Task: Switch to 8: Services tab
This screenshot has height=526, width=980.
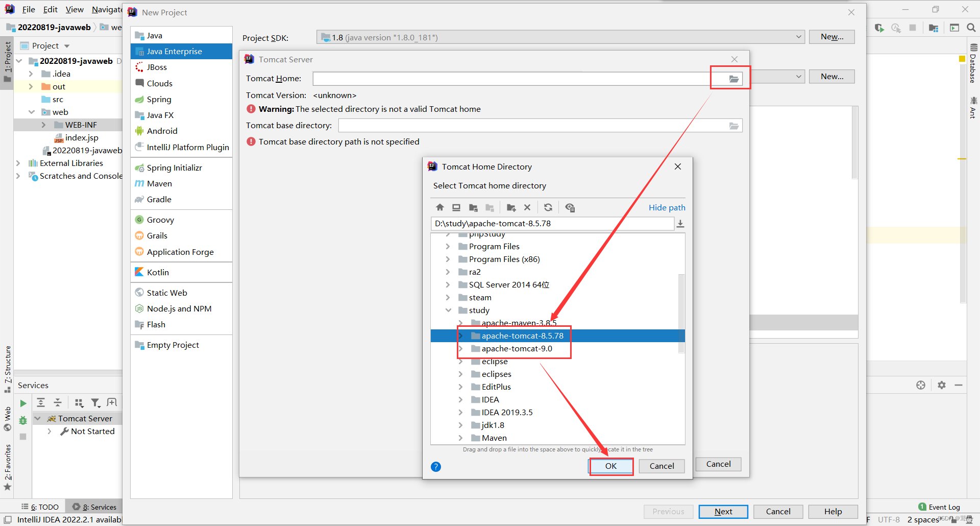Action: point(94,507)
